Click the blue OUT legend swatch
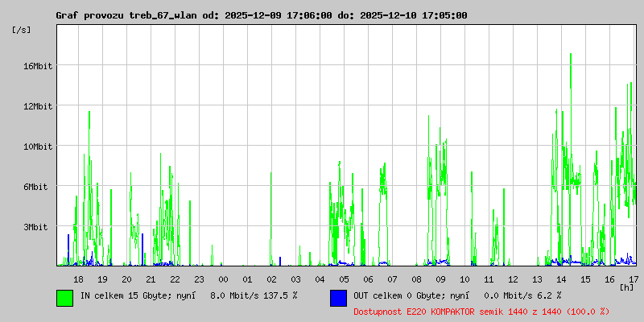Viewport: 644px width, 322px height. pyautogui.click(x=338, y=297)
